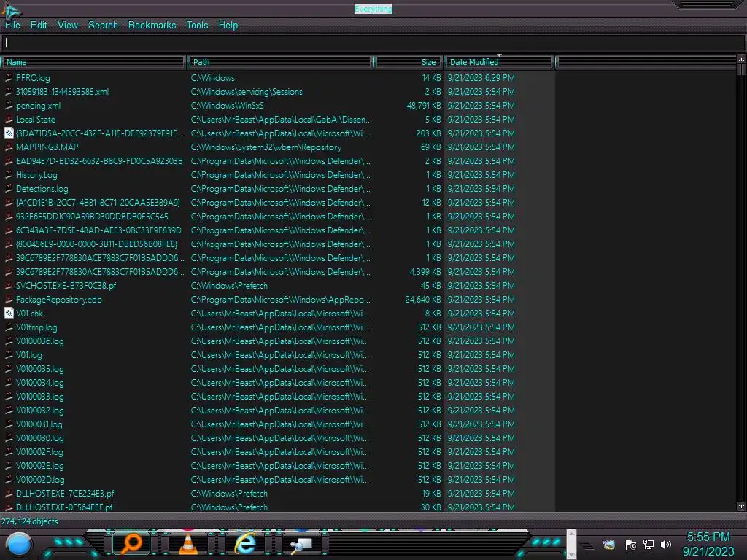Viewport: 747px width, 560px height.
Task: Select the pending.xml file name
Action: 38,105
